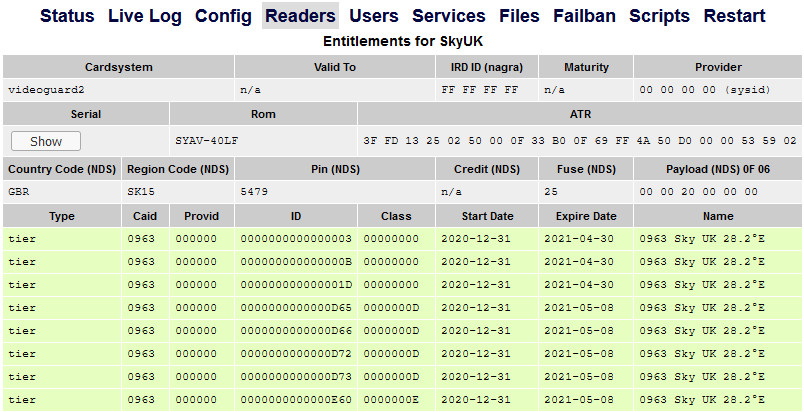
Task: Open the Status page
Action: tap(67, 16)
